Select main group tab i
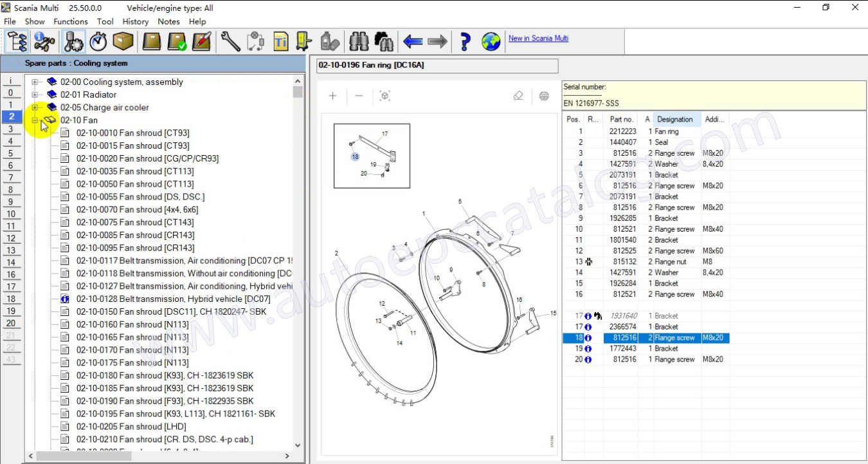The image size is (868, 464). 10,80
